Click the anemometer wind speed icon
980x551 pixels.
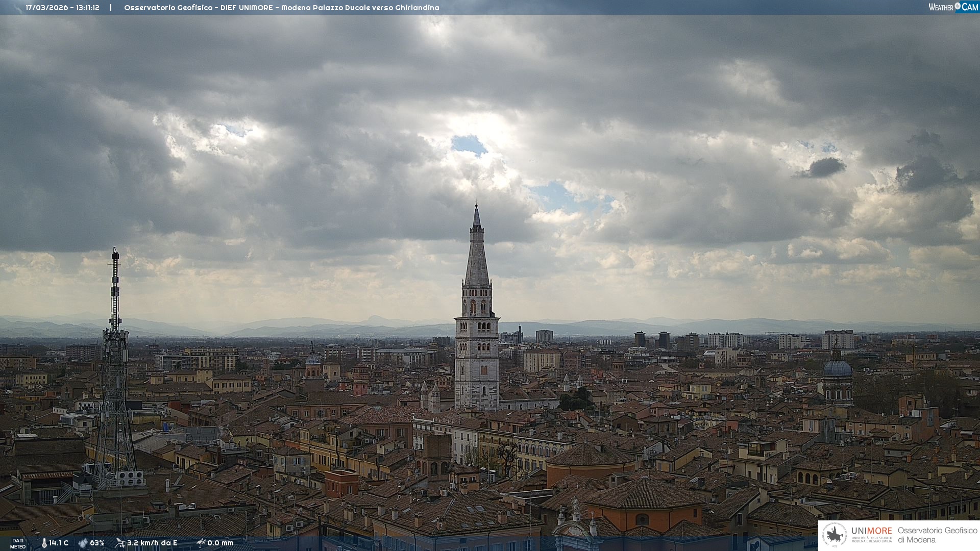[x=120, y=543]
